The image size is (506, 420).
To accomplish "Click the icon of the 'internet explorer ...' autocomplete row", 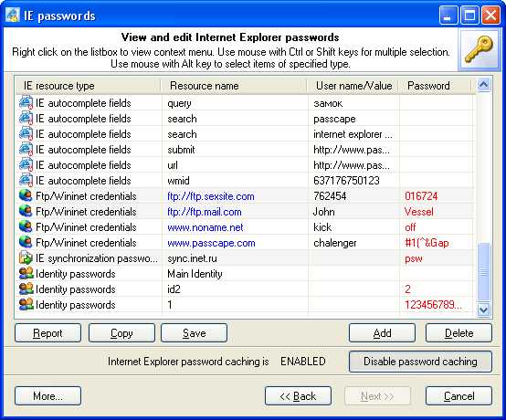I will [x=26, y=134].
